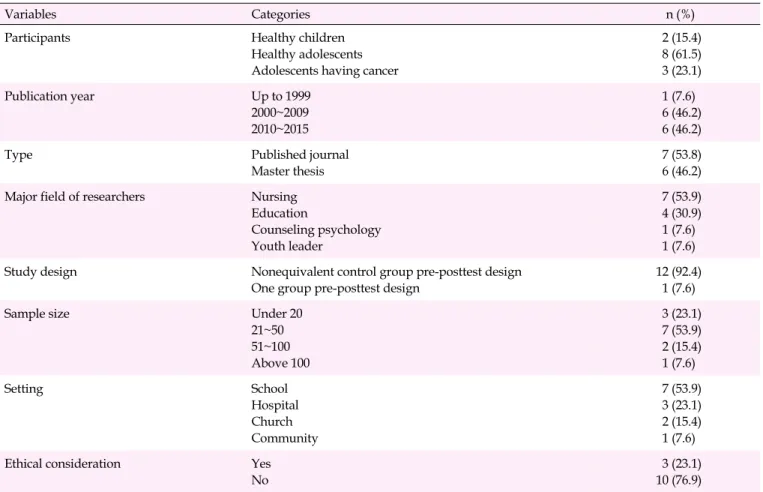Click '2 (15.4)' beside Church

(x=681, y=421)
